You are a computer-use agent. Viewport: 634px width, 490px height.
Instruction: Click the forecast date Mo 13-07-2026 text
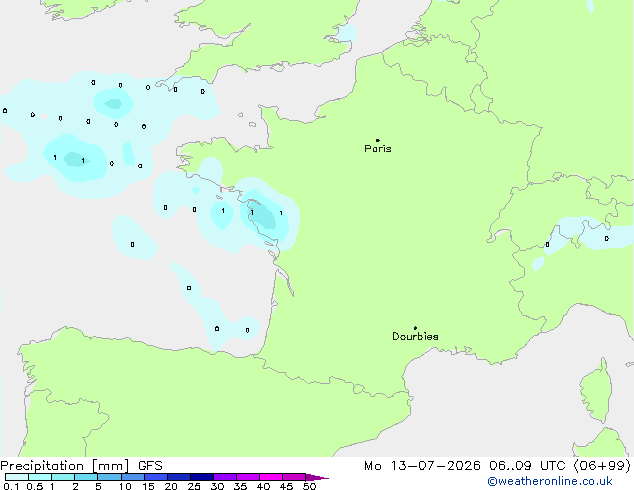423,466
